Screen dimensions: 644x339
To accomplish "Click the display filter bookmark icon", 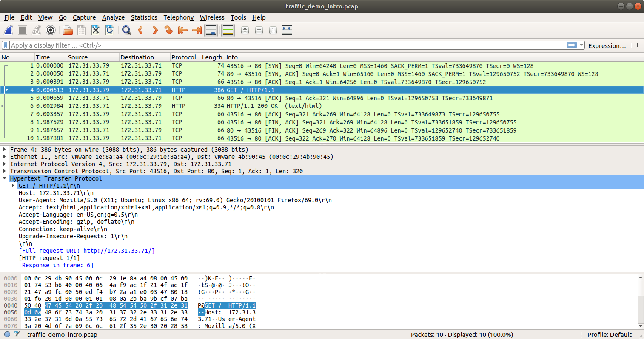I will click(x=6, y=45).
